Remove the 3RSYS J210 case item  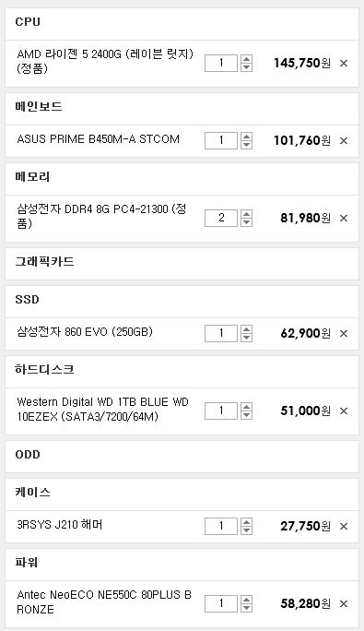pos(344,526)
